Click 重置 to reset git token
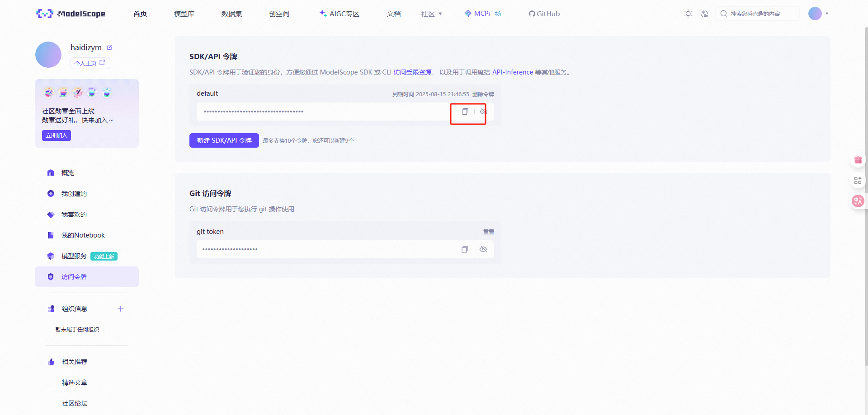 (489, 232)
